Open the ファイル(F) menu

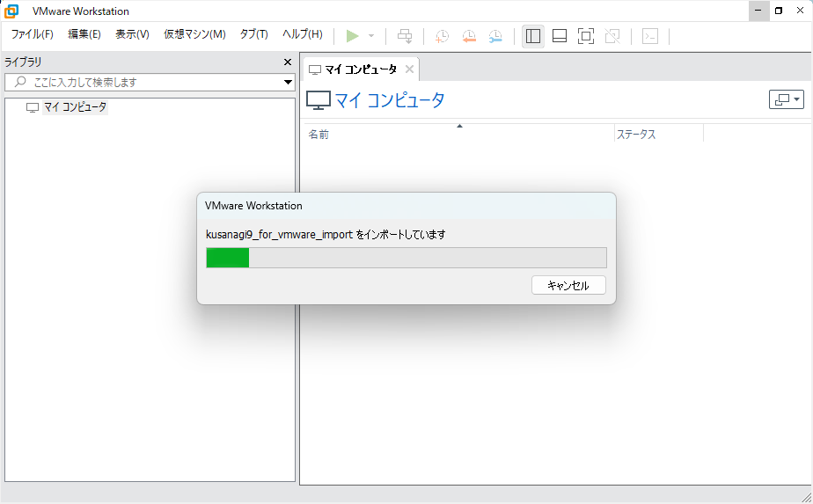(33, 34)
